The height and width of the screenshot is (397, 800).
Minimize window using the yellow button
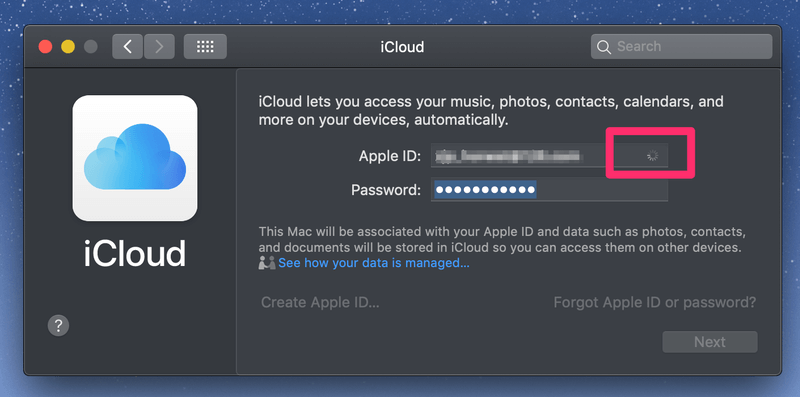point(68,47)
